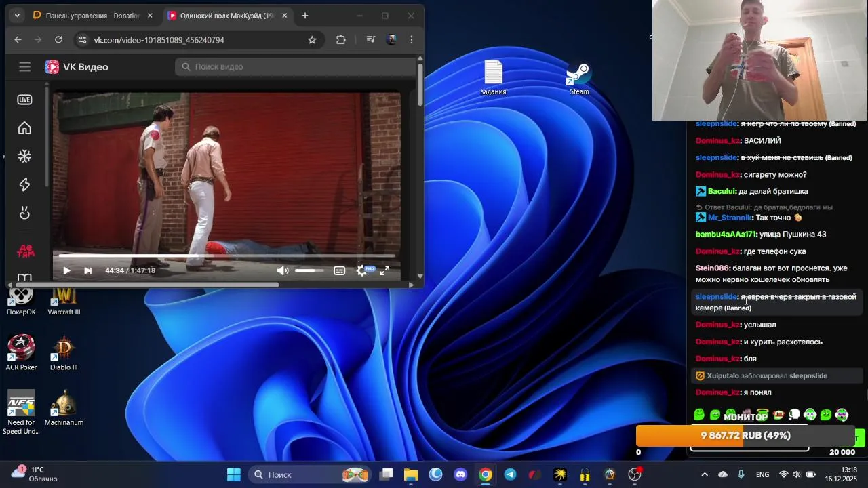This screenshot has width=868, height=488.
Task: Open the clock showing 13:18
Action: click(x=841, y=474)
